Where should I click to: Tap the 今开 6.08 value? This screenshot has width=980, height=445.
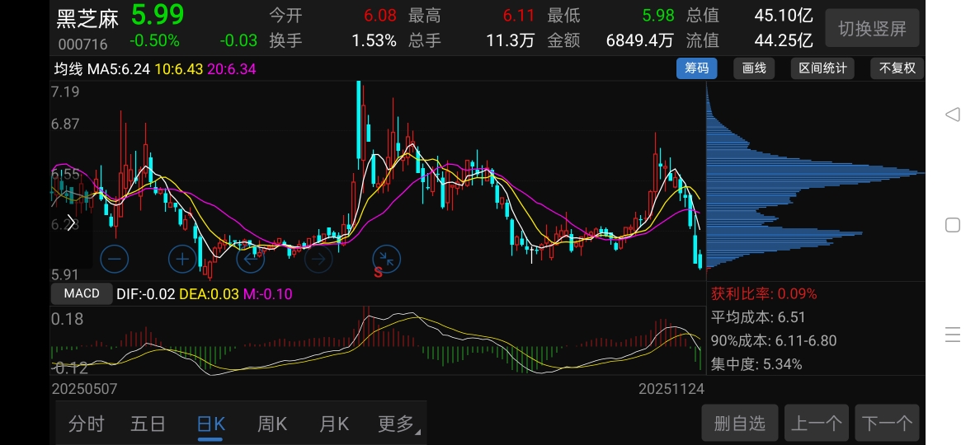tap(380, 15)
